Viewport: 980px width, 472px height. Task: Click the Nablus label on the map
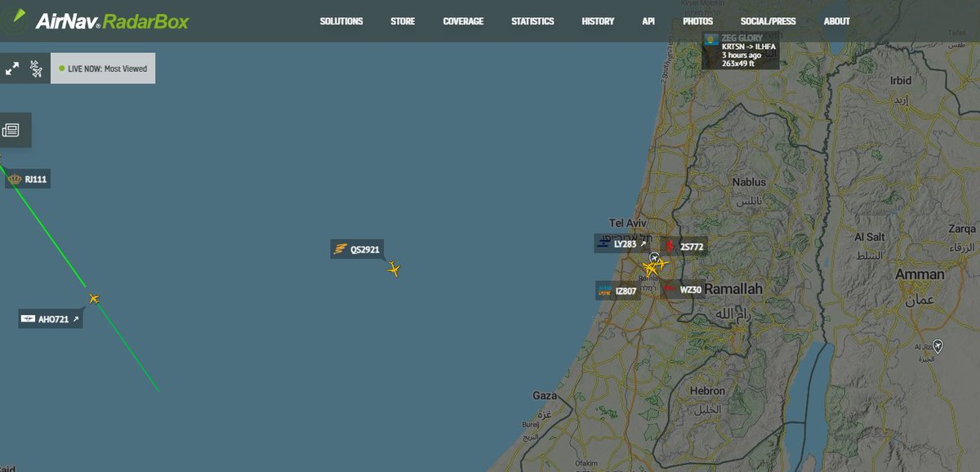point(749,182)
